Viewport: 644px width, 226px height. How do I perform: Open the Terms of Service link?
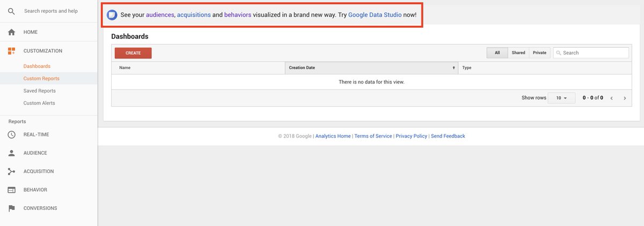(373, 136)
